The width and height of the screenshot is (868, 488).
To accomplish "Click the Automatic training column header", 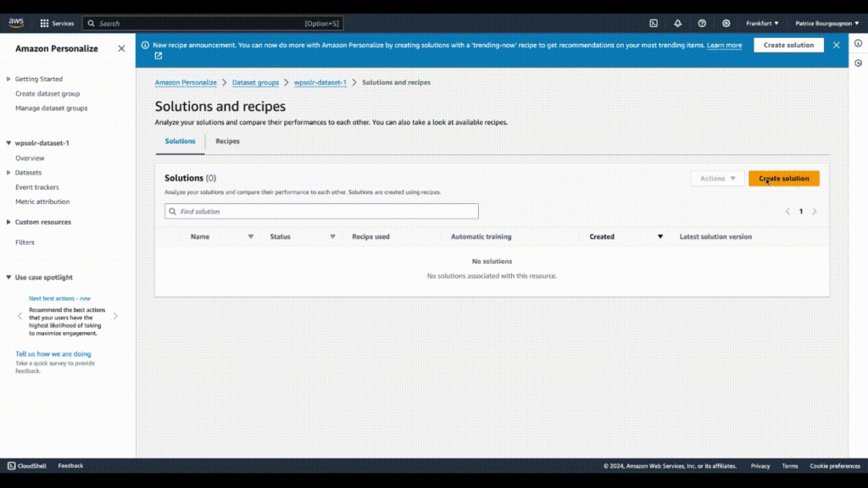I will pyautogui.click(x=481, y=237).
